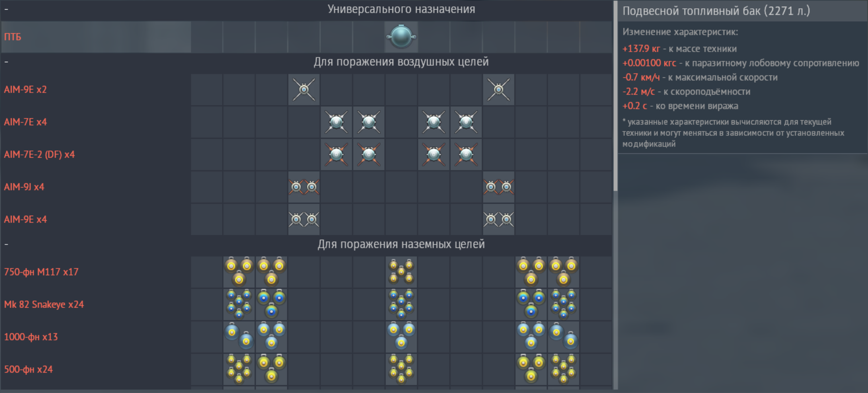Collapse the Универсального назначения section

tap(6, 9)
